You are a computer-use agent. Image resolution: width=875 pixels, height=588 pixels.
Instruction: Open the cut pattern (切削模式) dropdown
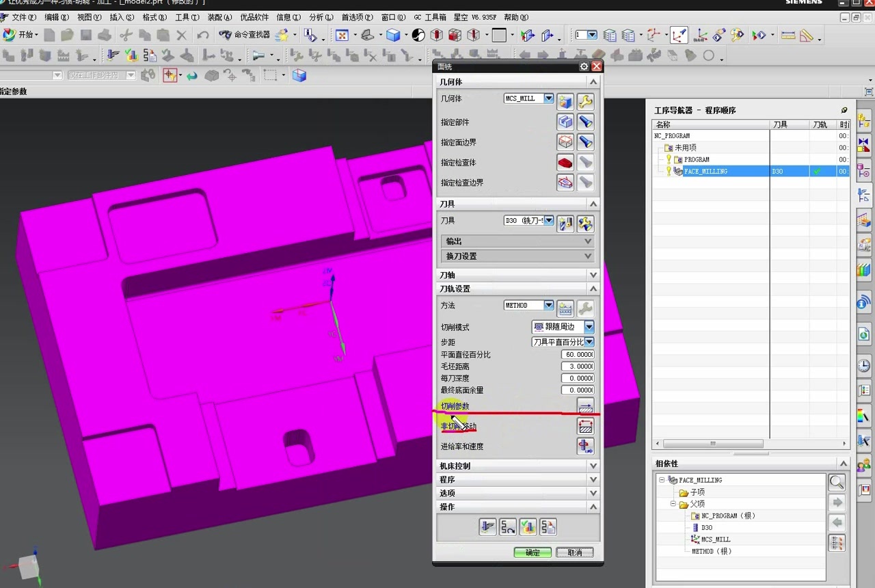coord(589,327)
